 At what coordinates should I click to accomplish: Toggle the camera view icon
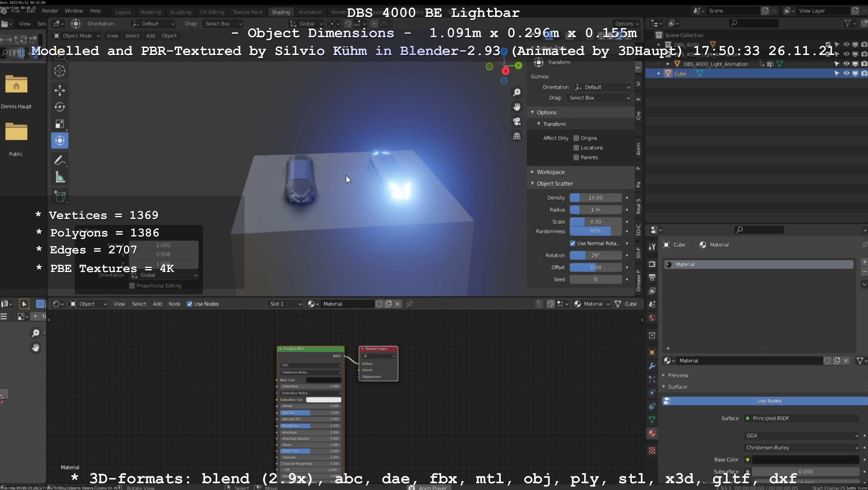coord(516,121)
